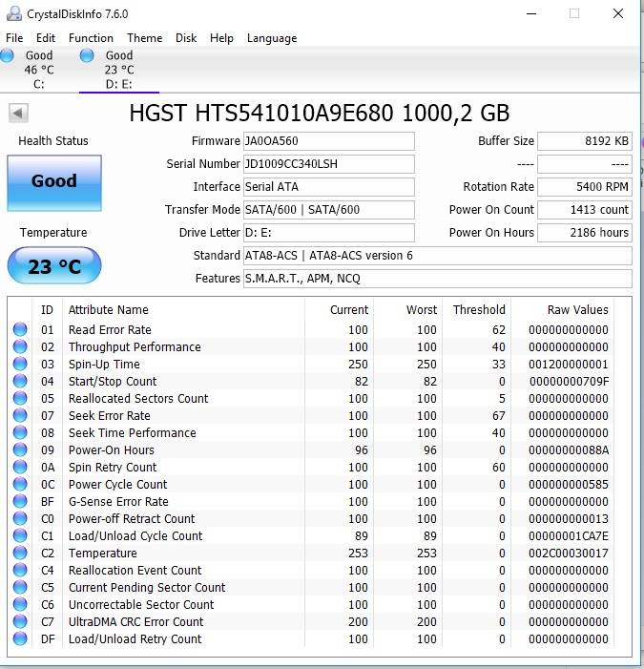Open the File menu
Viewport: 644px width, 669px height.
(x=14, y=38)
